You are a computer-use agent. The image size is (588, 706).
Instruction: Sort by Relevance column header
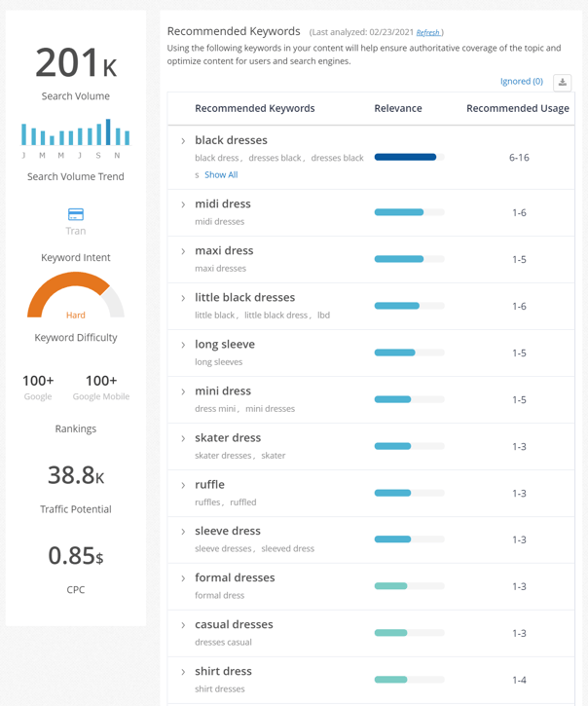(x=398, y=108)
